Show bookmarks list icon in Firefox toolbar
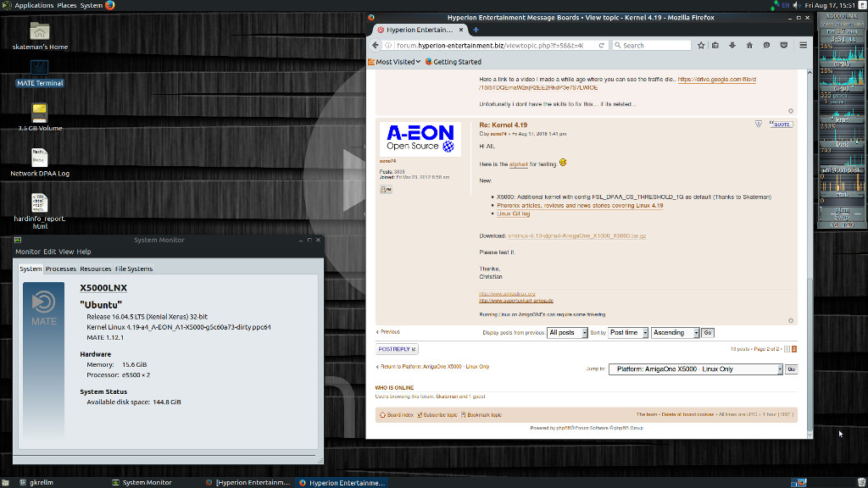The height and width of the screenshot is (488, 868). [715, 46]
